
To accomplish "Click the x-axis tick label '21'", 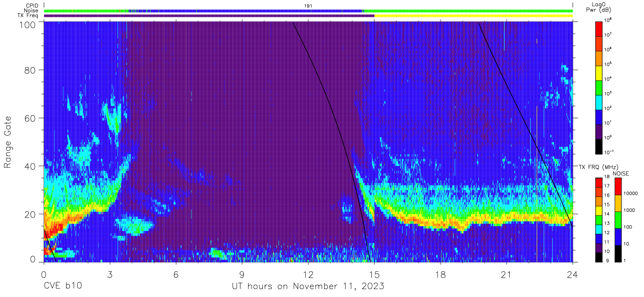I will tap(507, 273).
